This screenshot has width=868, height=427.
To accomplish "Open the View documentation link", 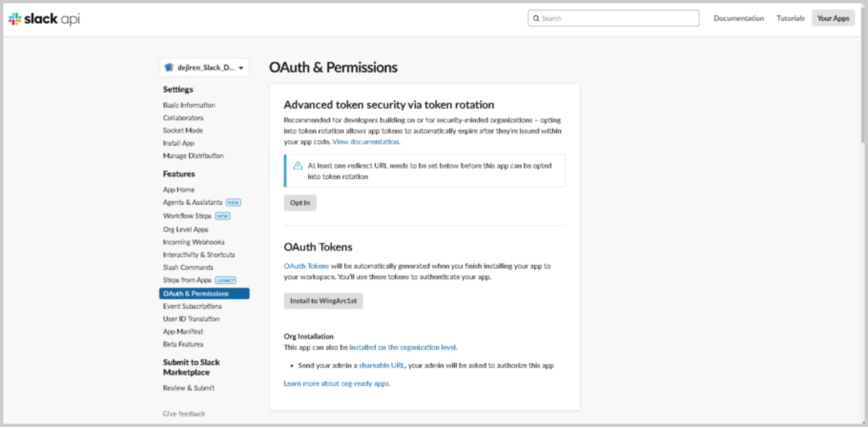I will (x=366, y=142).
